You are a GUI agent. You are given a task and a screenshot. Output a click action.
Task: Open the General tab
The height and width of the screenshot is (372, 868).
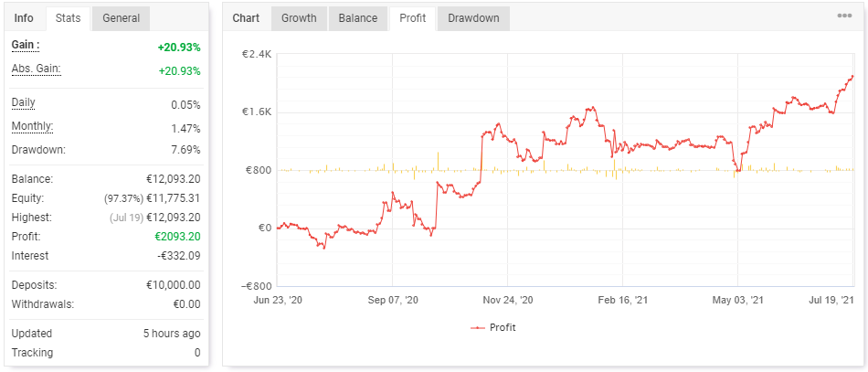point(121,18)
